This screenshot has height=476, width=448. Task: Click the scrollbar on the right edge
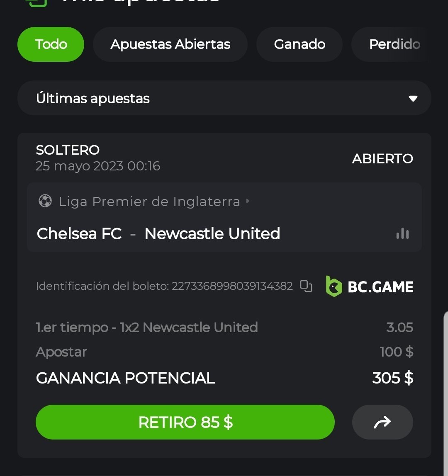tap(446, 373)
